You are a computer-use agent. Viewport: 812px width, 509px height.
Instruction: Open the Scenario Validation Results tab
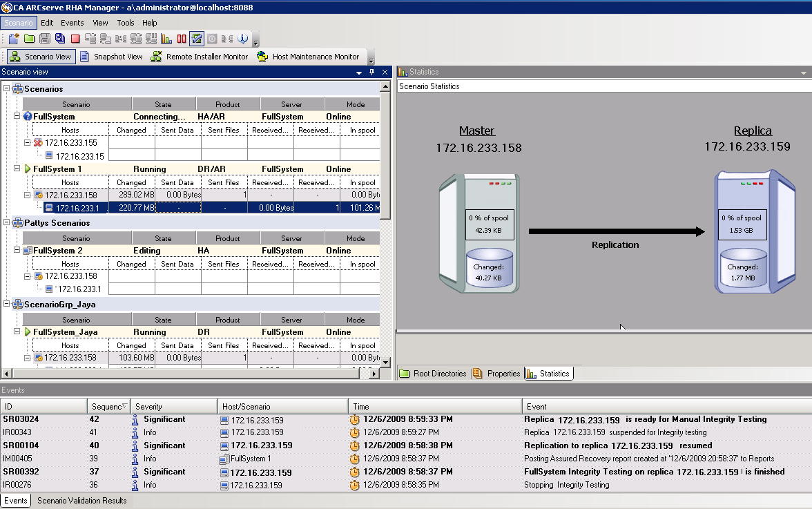(81, 501)
